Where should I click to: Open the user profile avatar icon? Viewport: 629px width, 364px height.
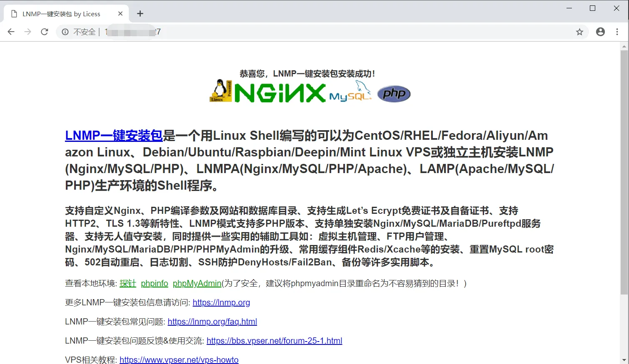tap(600, 32)
